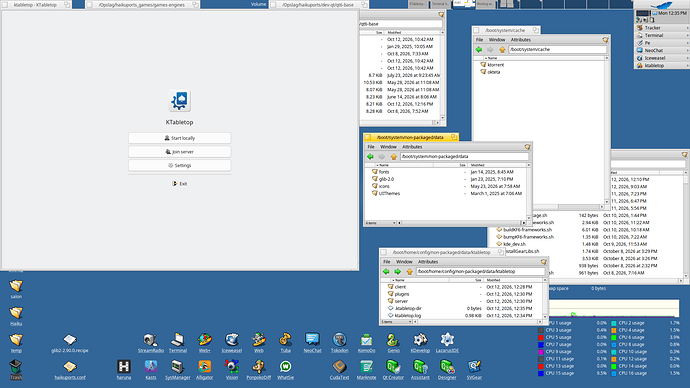Screen dimensions: 690x388
Task: Open the SysManager desktop icon
Action: pos(178,370)
